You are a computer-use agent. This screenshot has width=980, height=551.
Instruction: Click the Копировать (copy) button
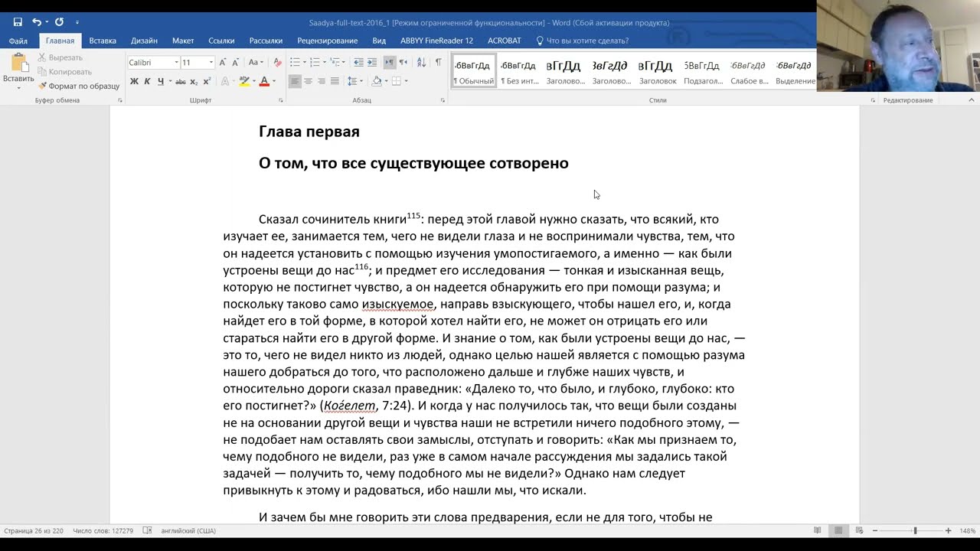[x=64, y=72]
